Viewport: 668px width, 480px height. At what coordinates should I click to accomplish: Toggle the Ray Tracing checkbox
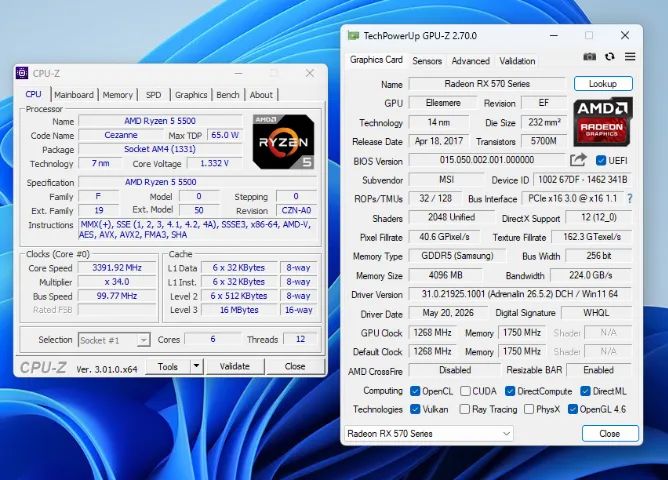click(464, 409)
